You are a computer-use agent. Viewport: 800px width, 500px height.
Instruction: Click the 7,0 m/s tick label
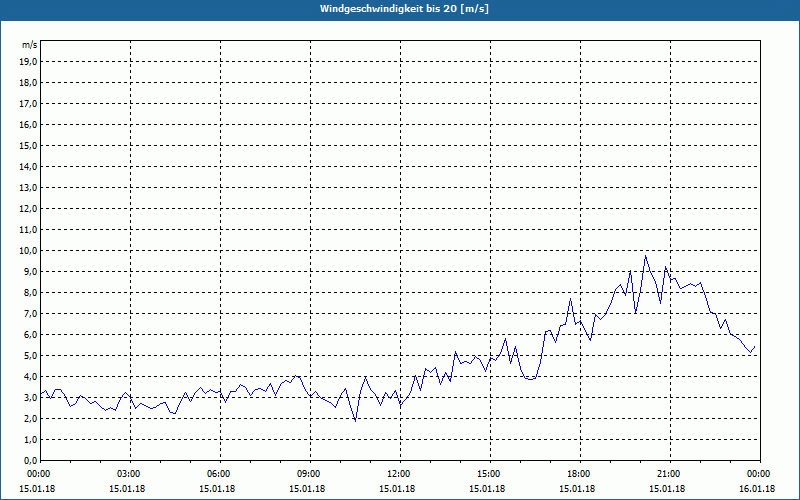pos(30,314)
